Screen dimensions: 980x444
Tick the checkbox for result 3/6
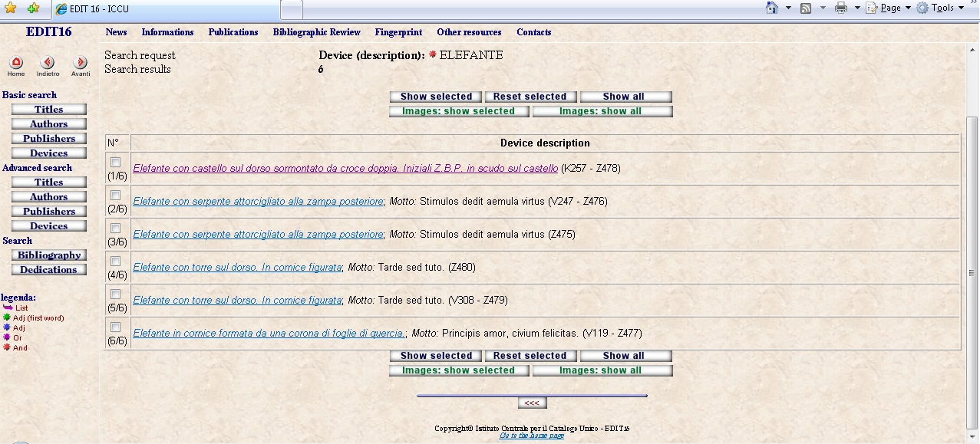pyautogui.click(x=115, y=228)
